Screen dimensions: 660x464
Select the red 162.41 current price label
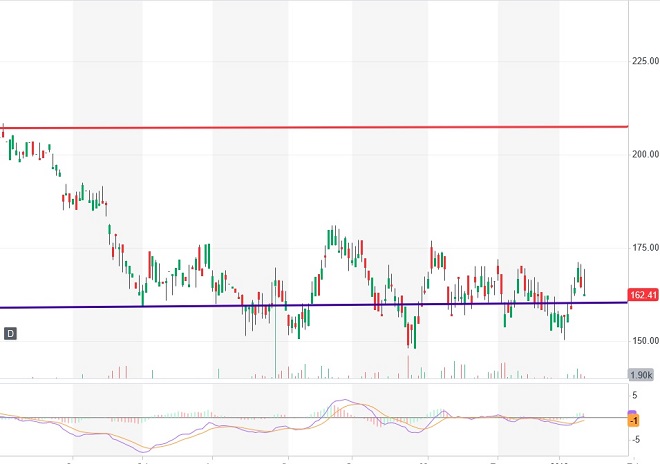(643, 295)
